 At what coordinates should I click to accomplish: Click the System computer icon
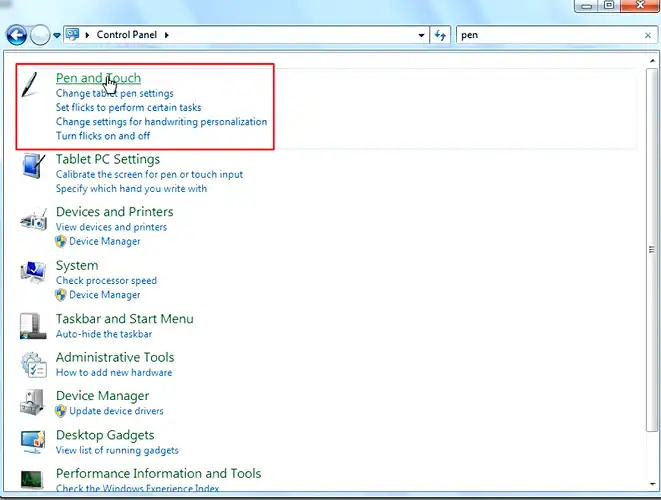(x=33, y=272)
